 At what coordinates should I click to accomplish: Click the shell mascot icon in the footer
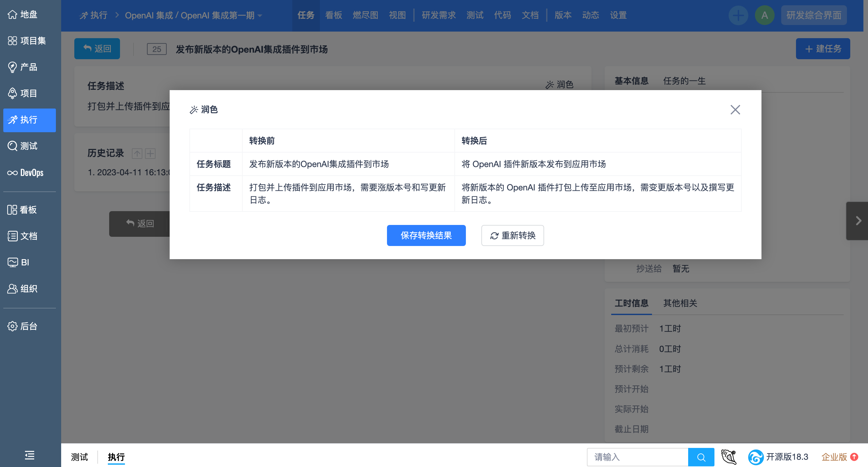(729, 457)
